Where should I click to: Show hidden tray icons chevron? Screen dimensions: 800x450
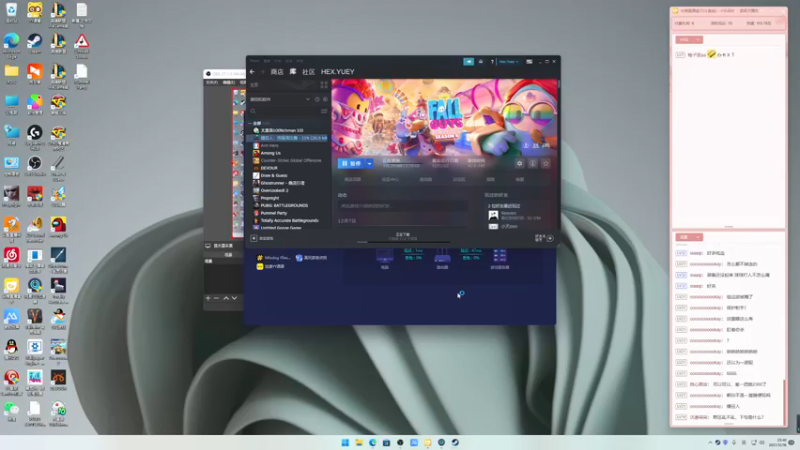tap(710, 442)
